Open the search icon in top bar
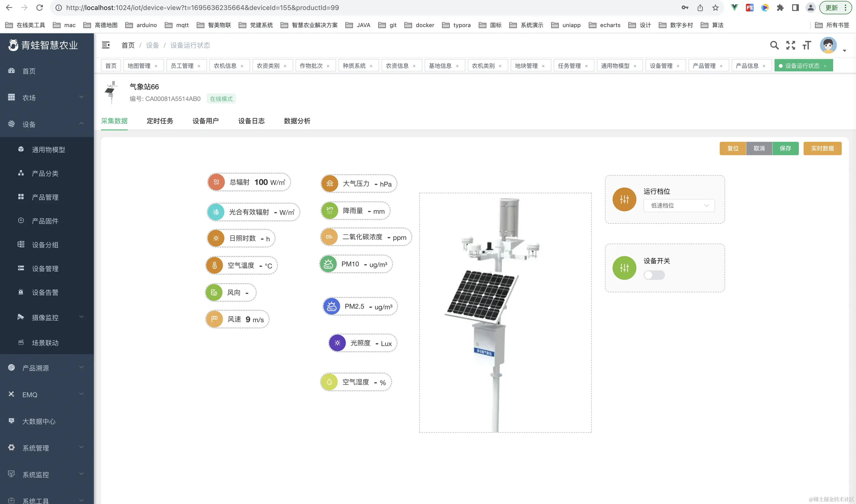 [774, 45]
